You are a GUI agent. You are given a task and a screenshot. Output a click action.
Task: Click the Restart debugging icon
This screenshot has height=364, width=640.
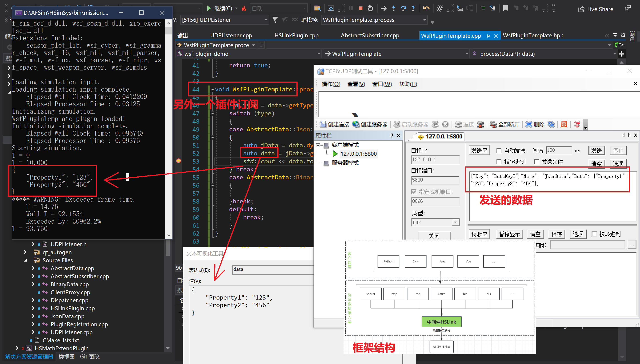tap(370, 8)
